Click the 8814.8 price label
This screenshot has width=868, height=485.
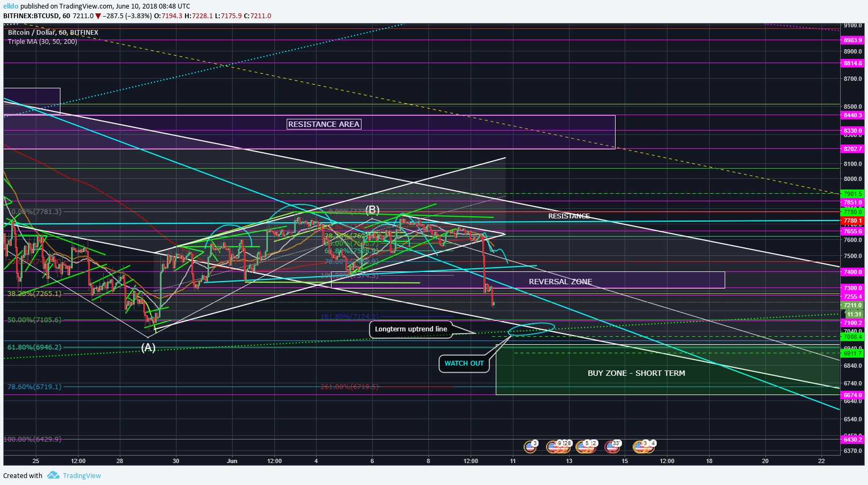852,63
